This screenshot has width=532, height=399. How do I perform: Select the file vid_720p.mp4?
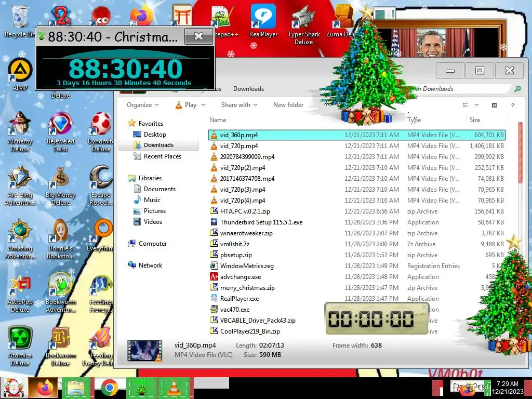click(x=357, y=146)
